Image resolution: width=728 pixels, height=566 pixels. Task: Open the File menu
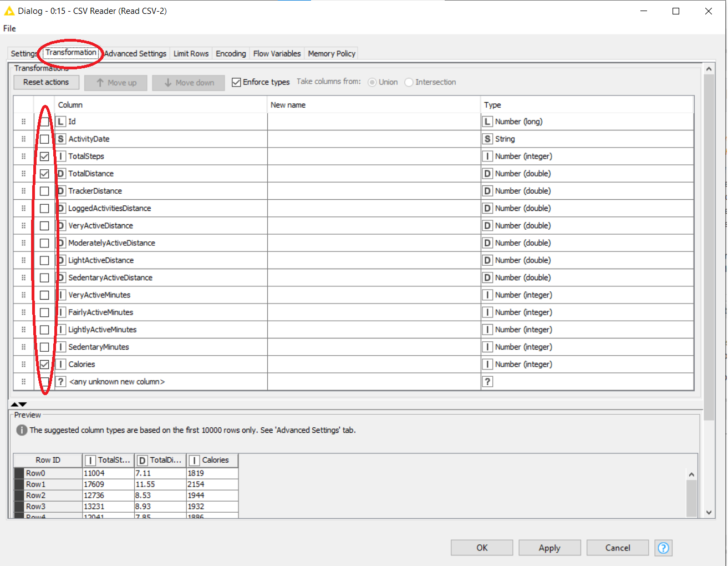[9, 28]
